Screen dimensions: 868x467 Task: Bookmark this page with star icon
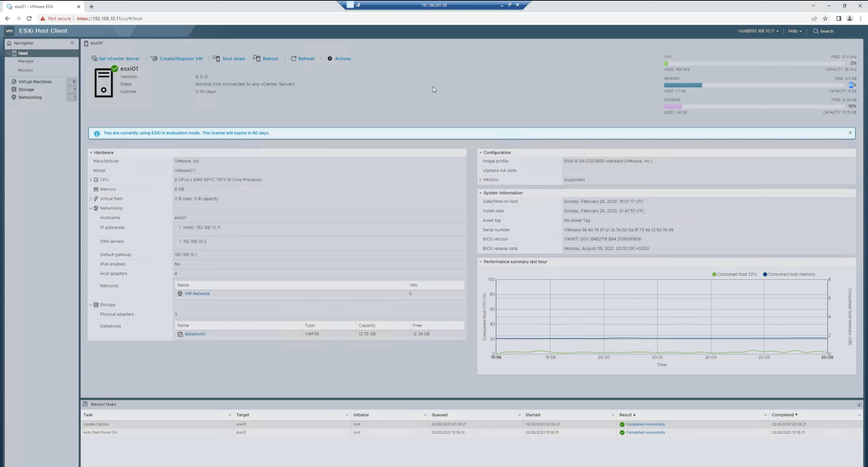click(x=825, y=18)
